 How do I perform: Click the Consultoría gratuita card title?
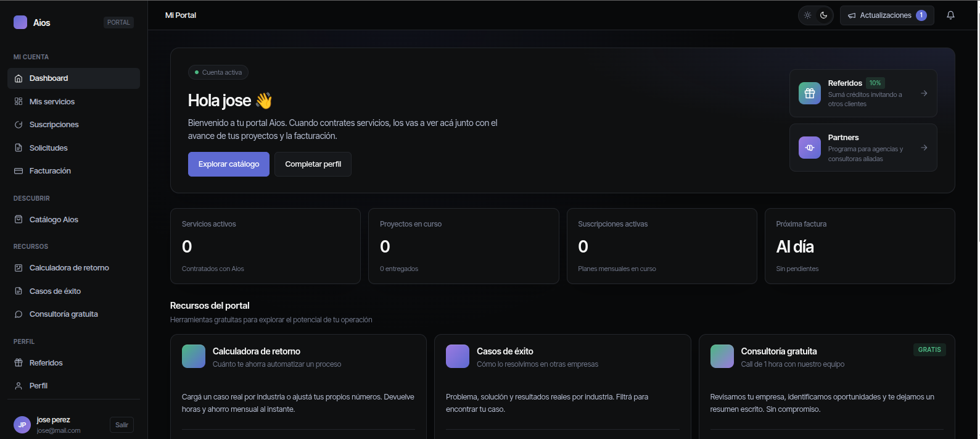coord(779,351)
